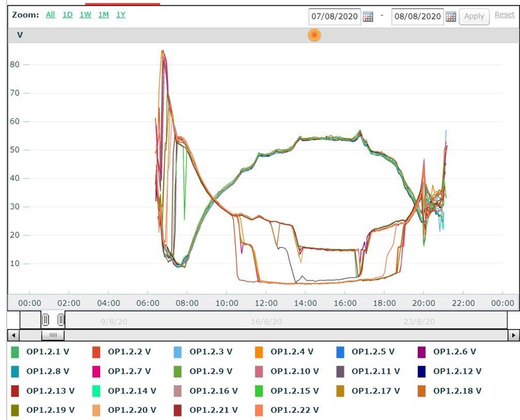Toggle OP1.2.12 V series swatch
This screenshot has height=420, width=520.
421,372
